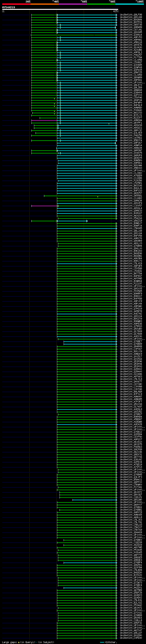
Task: Select label UniRef100_Q8LET3
Action: click(x=131, y=85)
